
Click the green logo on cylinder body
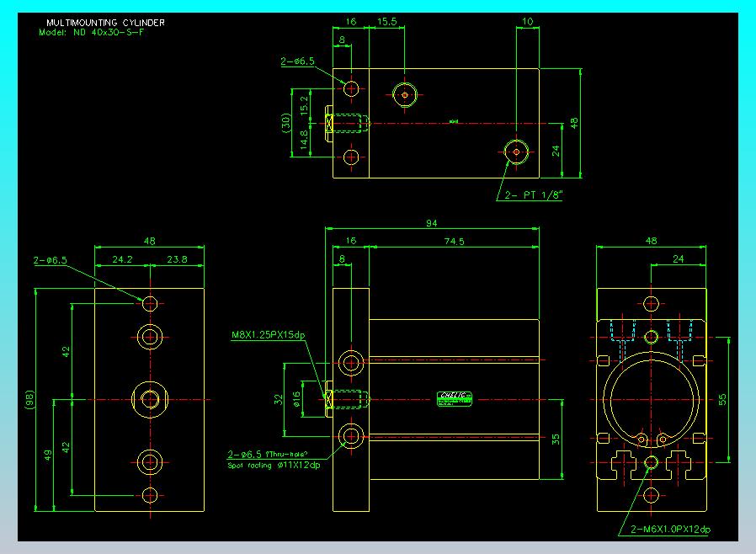click(x=455, y=398)
